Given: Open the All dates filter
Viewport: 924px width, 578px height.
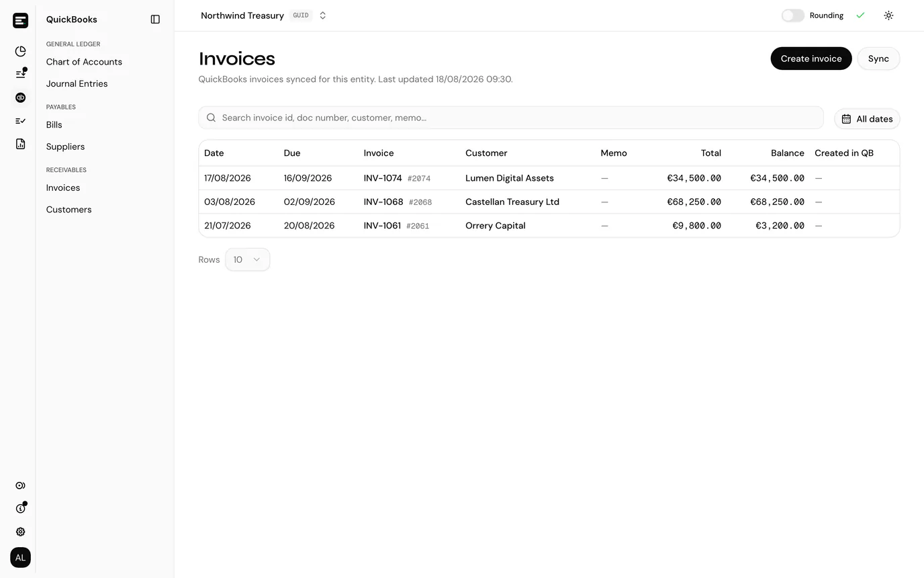Looking at the screenshot, I should [x=867, y=119].
